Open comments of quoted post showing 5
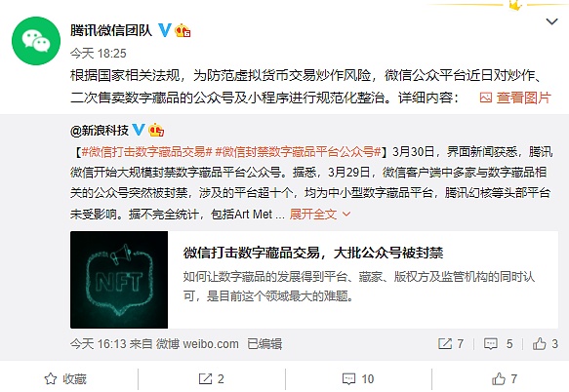The image size is (569, 392). tap(498, 343)
